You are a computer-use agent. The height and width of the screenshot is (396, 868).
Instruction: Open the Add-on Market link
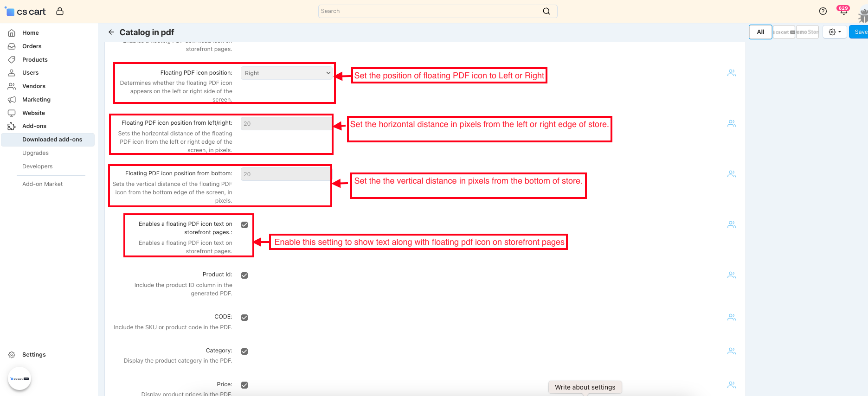tap(42, 184)
